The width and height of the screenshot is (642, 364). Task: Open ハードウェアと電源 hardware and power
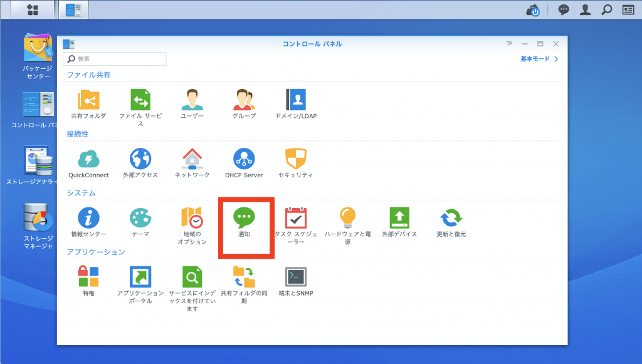pos(347,218)
